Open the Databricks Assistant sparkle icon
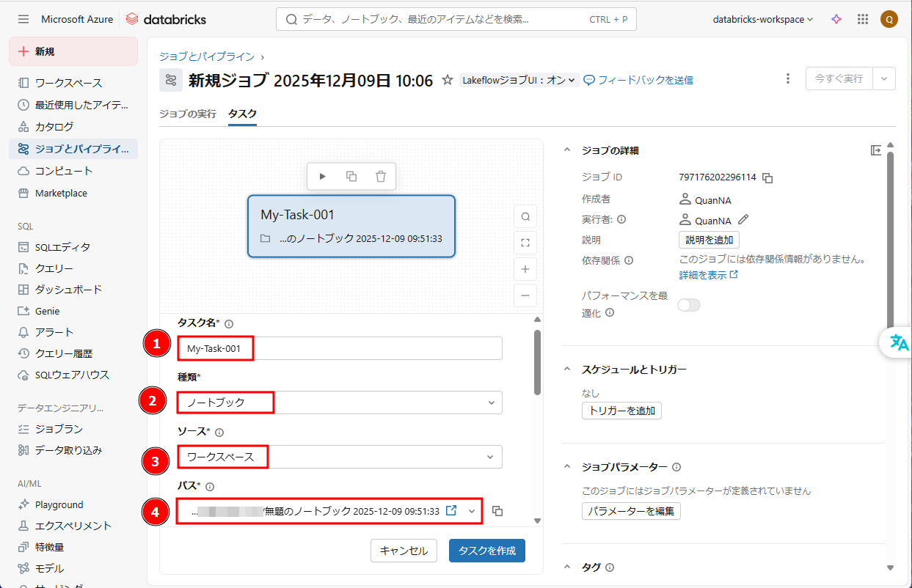 pos(836,20)
